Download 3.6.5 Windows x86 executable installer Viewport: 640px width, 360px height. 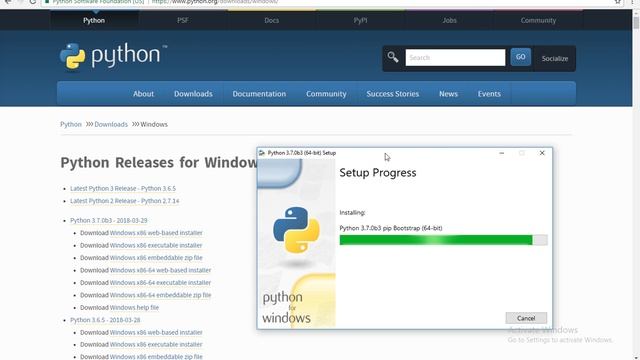[x=156, y=345]
